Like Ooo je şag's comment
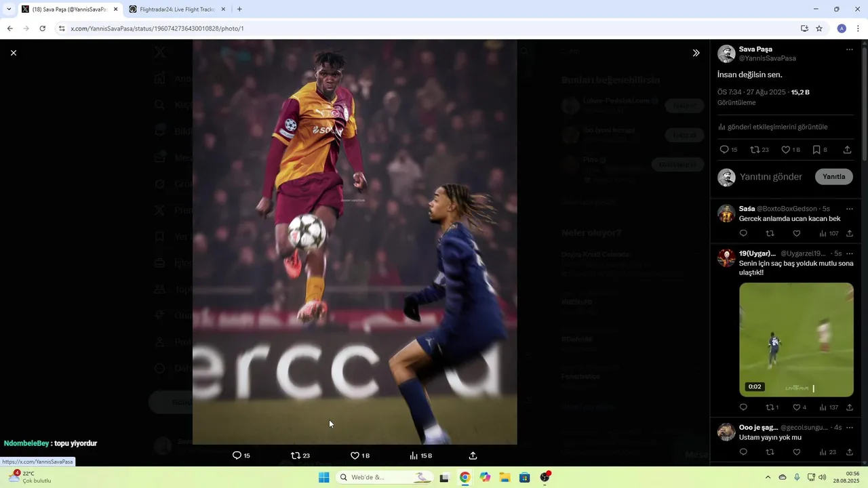The width and height of the screenshot is (868, 488). [797, 452]
